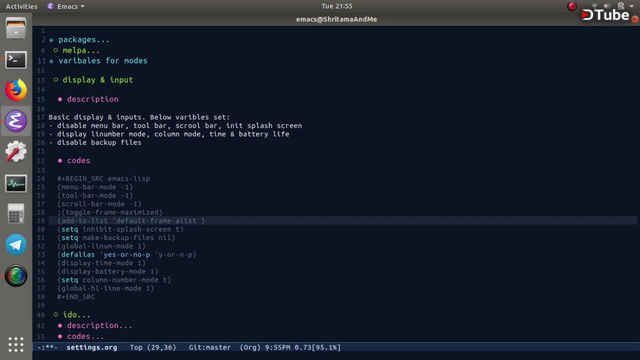Launch Terminal from the dock
Screen dimensions: 640x360
tap(16, 60)
